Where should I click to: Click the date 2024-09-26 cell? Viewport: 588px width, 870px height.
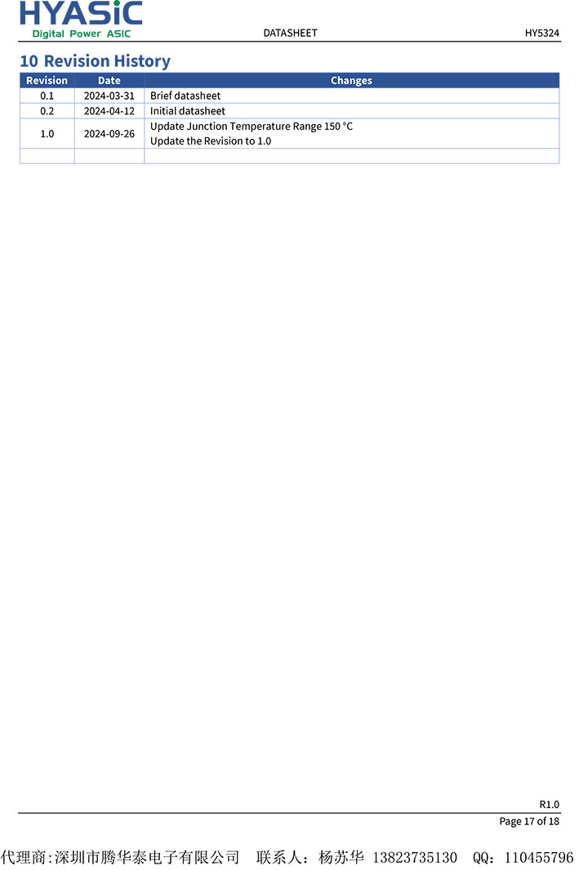[x=109, y=134]
